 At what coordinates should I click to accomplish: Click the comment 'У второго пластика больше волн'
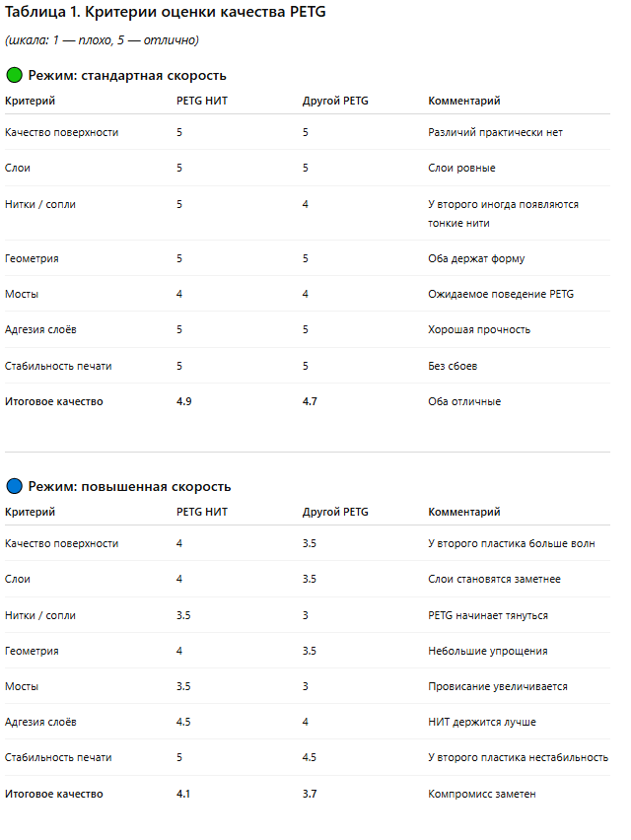(x=511, y=543)
